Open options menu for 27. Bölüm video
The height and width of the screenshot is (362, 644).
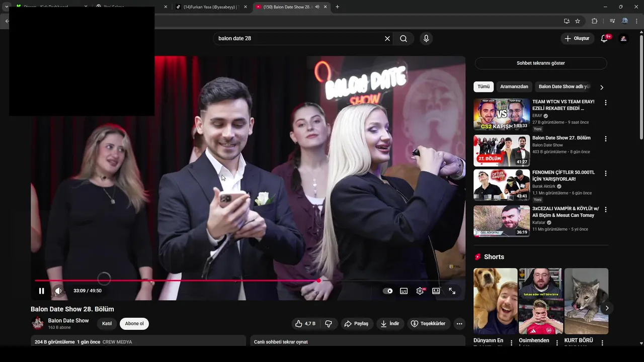pyautogui.click(x=606, y=139)
